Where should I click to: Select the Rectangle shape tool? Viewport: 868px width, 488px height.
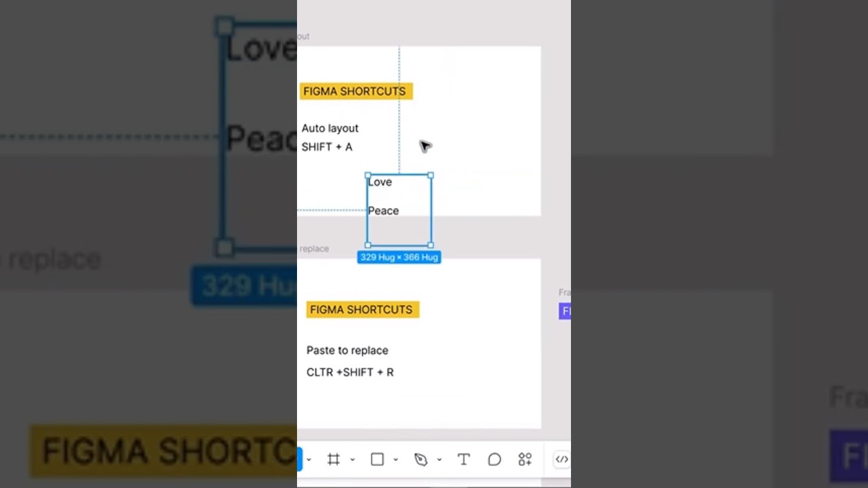(377, 460)
